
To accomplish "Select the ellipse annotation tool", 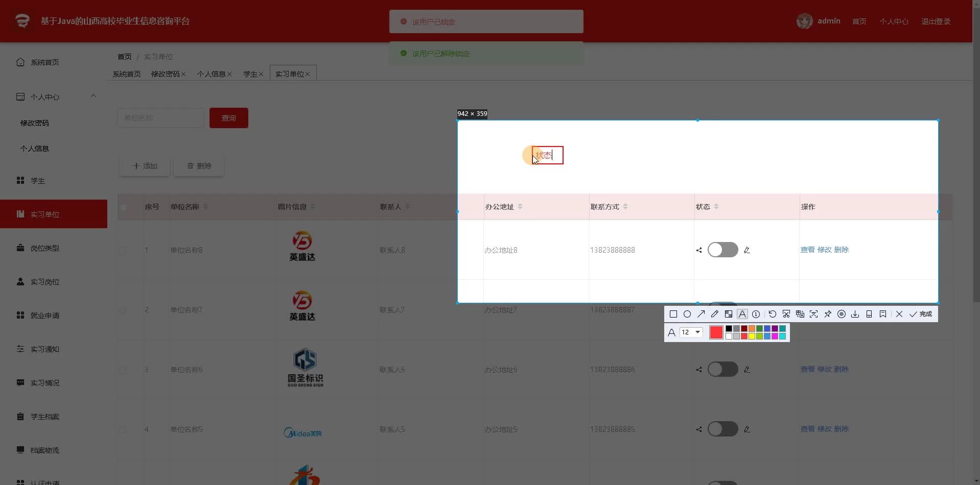I will click(687, 314).
